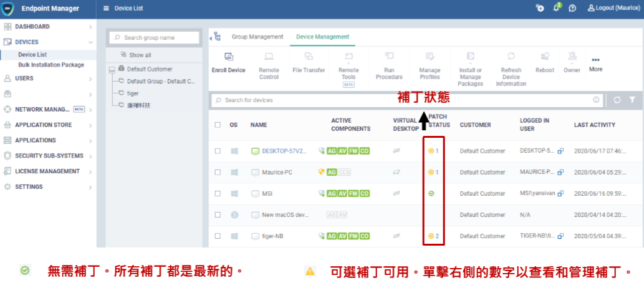Sort by LAST ACTIVITY column header
The height and width of the screenshot is (293, 644).
tap(594, 125)
